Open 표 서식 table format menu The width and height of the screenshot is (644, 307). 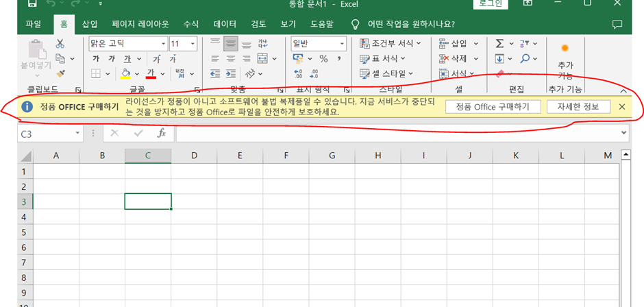click(x=382, y=58)
